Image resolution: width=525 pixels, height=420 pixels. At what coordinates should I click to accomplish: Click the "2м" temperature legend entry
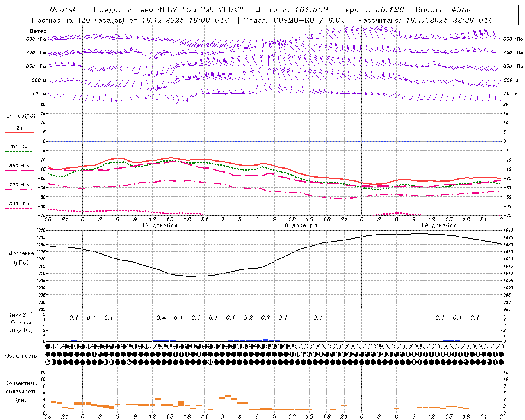click(x=19, y=128)
